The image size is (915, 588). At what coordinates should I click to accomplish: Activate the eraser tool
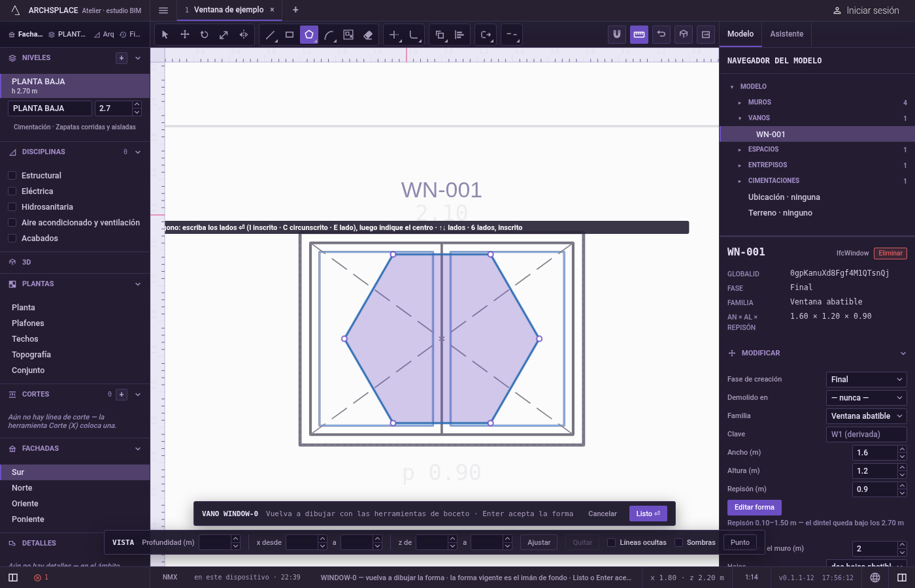(368, 35)
